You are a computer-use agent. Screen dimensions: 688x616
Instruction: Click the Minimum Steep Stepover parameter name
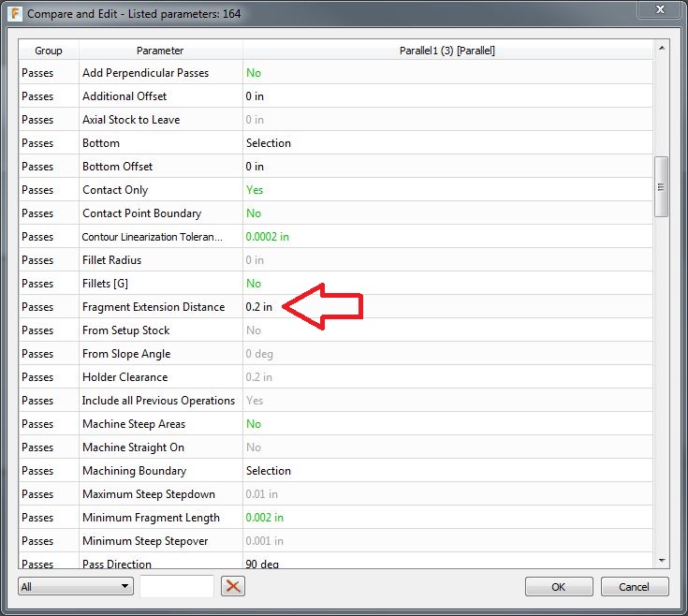point(145,541)
